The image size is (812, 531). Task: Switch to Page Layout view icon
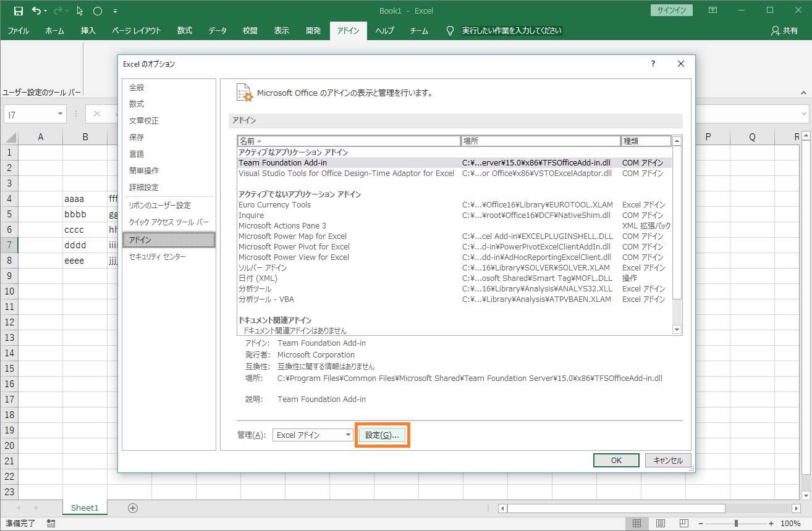pos(661,524)
